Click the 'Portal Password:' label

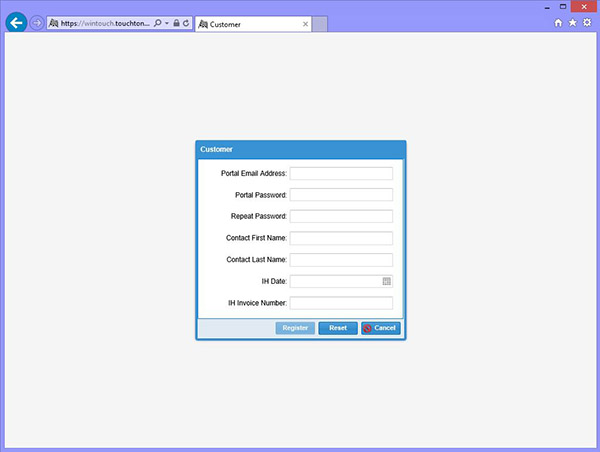click(x=261, y=195)
